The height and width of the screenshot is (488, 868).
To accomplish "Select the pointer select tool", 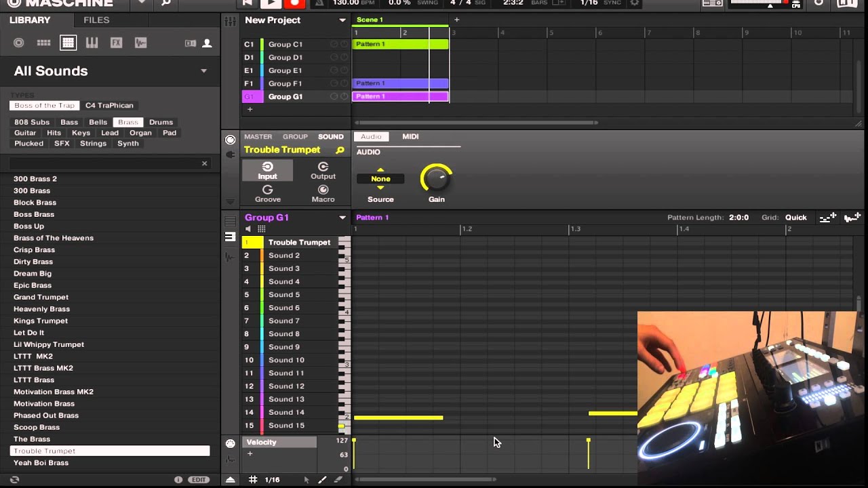I will pyautogui.click(x=307, y=480).
